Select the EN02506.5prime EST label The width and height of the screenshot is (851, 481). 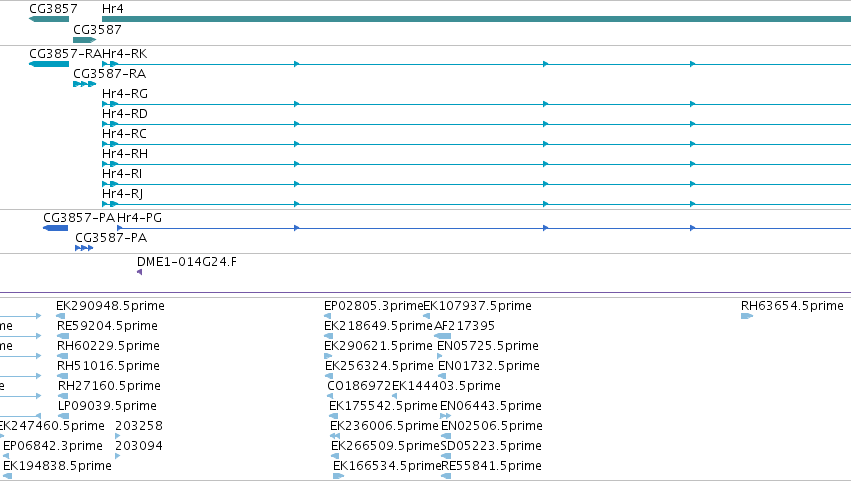pyautogui.click(x=492, y=426)
